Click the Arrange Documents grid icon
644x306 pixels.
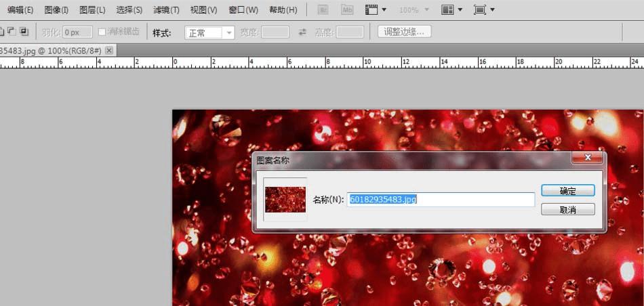[x=447, y=10]
